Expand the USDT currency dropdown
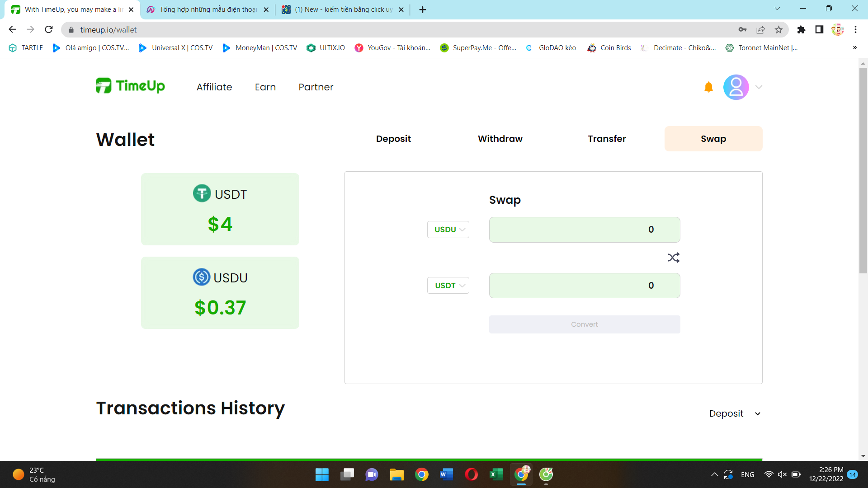Viewport: 868px width, 488px height. coord(448,286)
